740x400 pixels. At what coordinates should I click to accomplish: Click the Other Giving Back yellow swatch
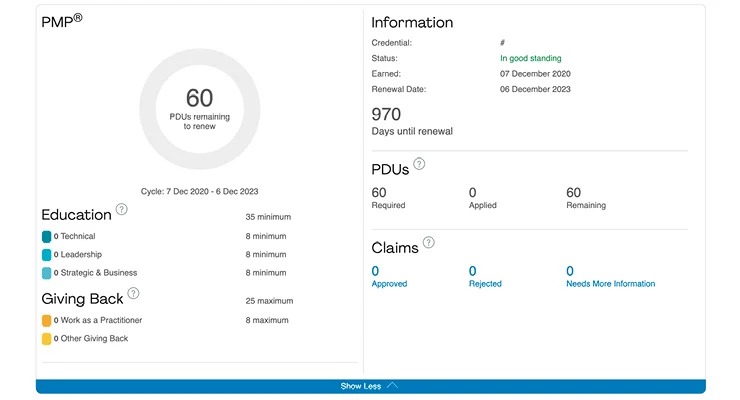pyautogui.click(x=46, y=339)
